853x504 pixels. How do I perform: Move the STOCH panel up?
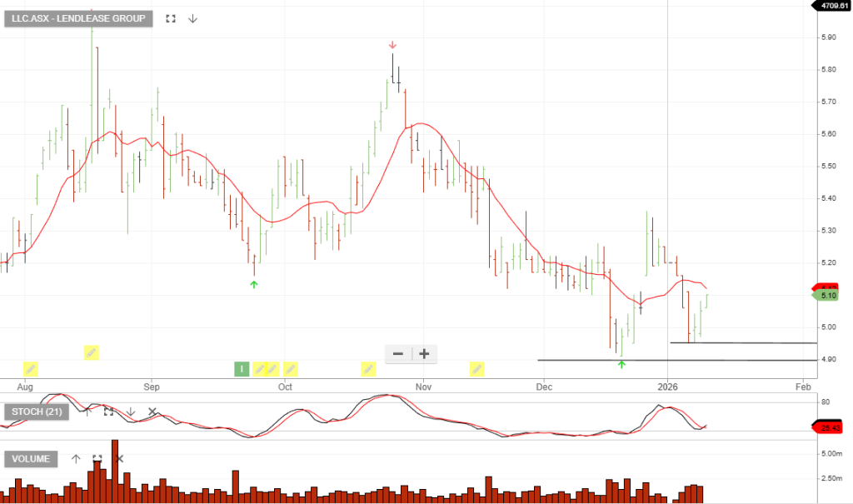coord(87,412)
